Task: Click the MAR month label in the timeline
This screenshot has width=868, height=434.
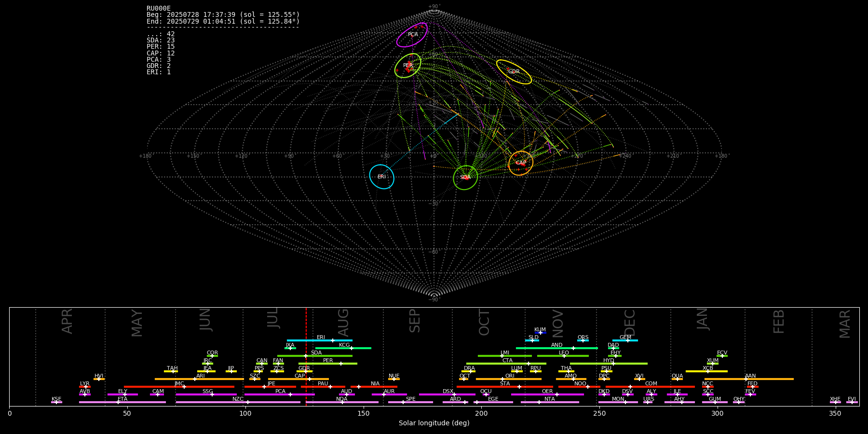Action: (x=845, y=324)
